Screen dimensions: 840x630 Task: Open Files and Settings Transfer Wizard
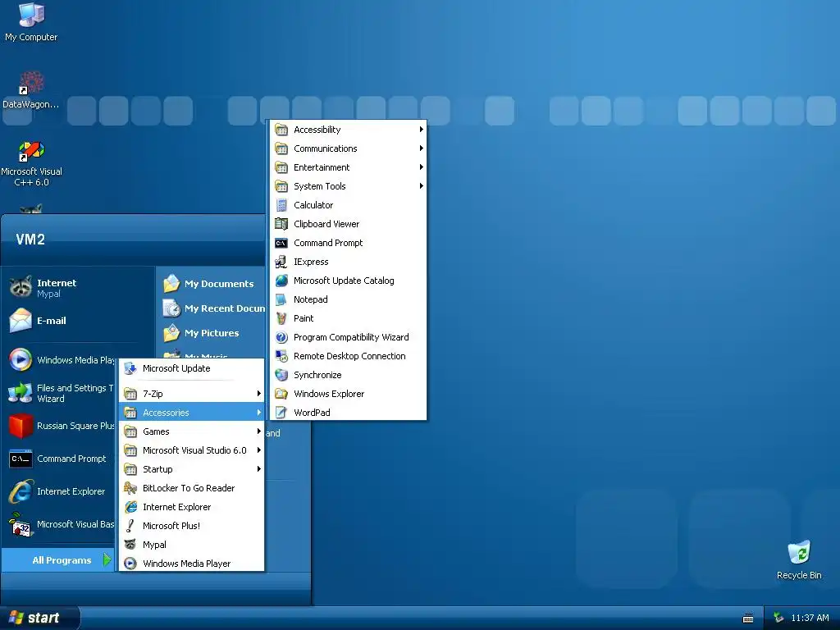point(62,393)
